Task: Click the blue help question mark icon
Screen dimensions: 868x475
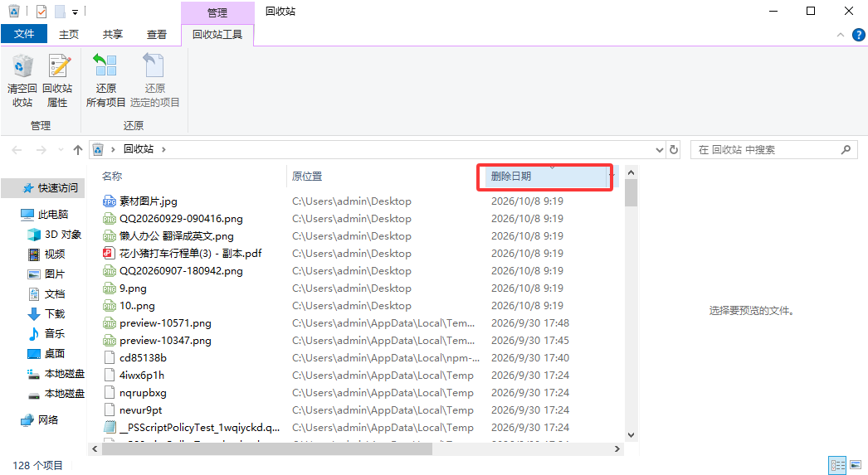Action: (858, 35)
